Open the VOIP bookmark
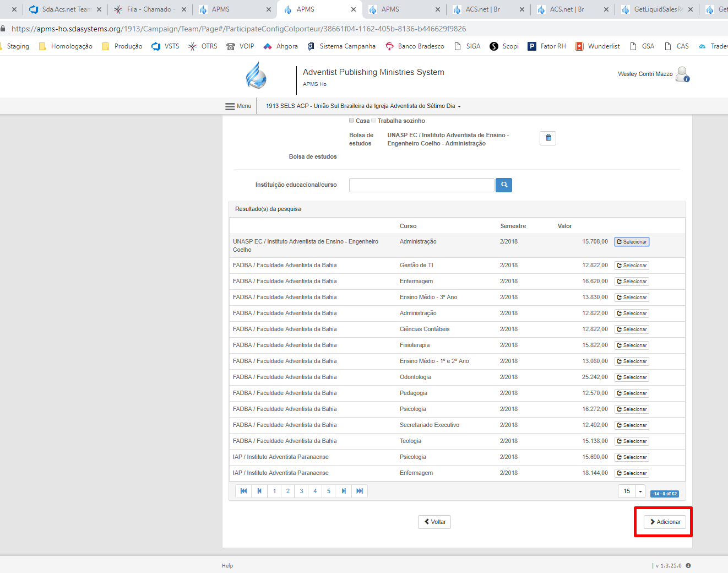This screenshot has width=728, height=573. (240, 46)
